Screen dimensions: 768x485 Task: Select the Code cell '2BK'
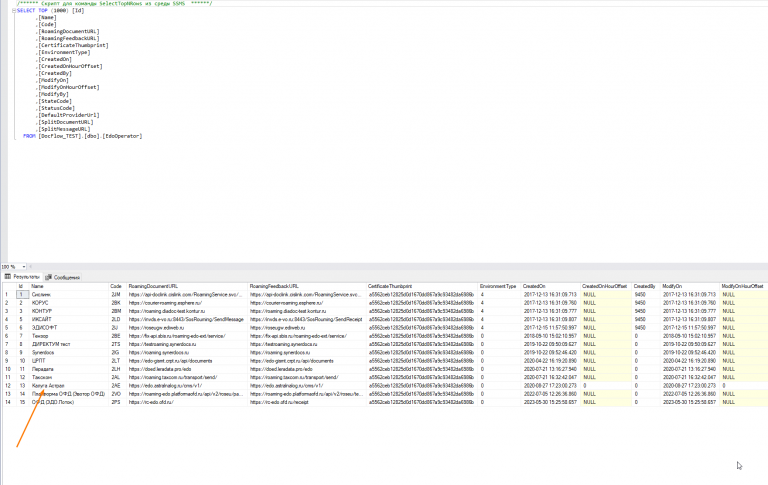click(118, 303)
